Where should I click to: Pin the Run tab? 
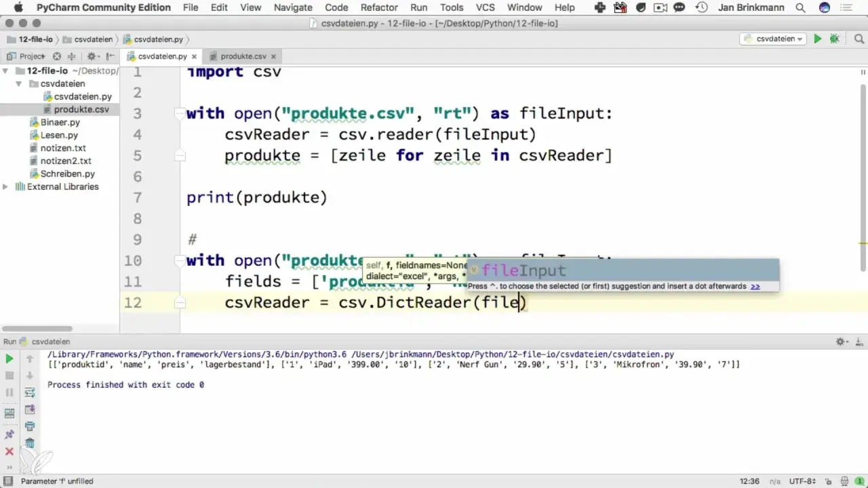point(9,434)
